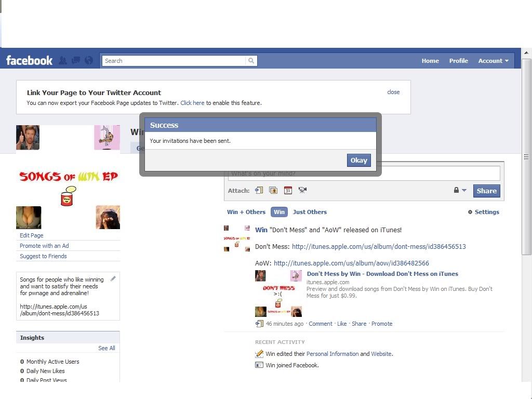Open wall filter Settings

[483, 212]
